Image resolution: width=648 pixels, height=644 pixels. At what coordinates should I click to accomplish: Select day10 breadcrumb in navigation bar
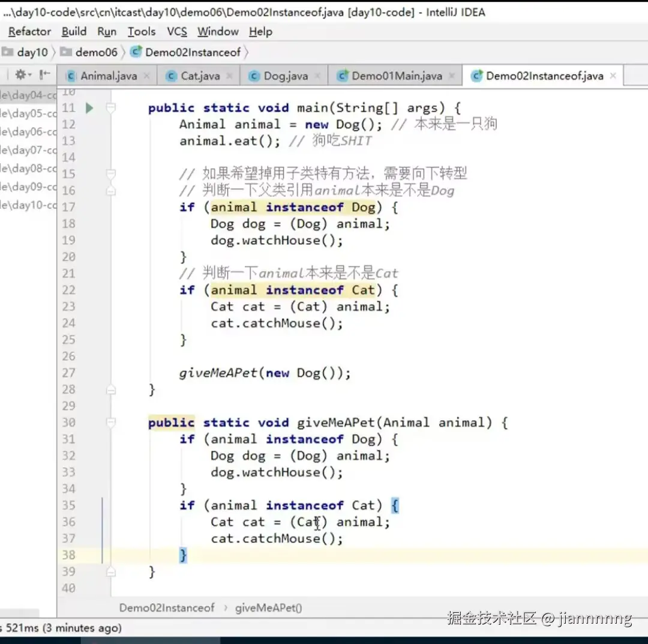coord(32,52)
